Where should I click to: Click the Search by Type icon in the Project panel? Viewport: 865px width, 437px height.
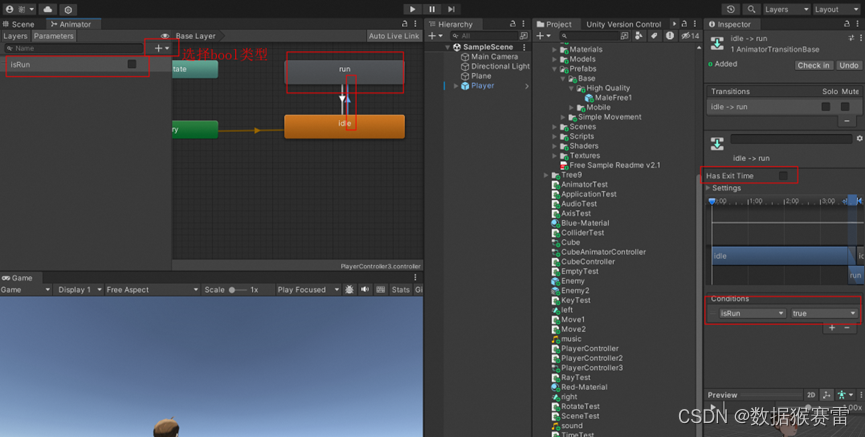638,36
